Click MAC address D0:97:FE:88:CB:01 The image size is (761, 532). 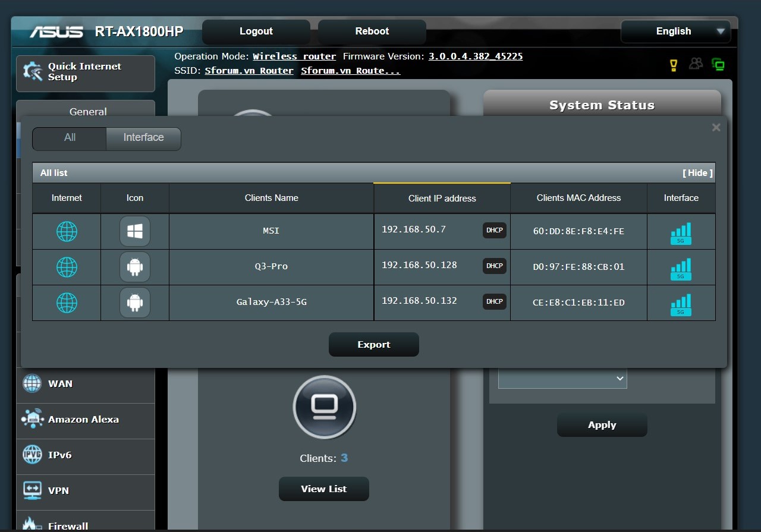(578, 267)
